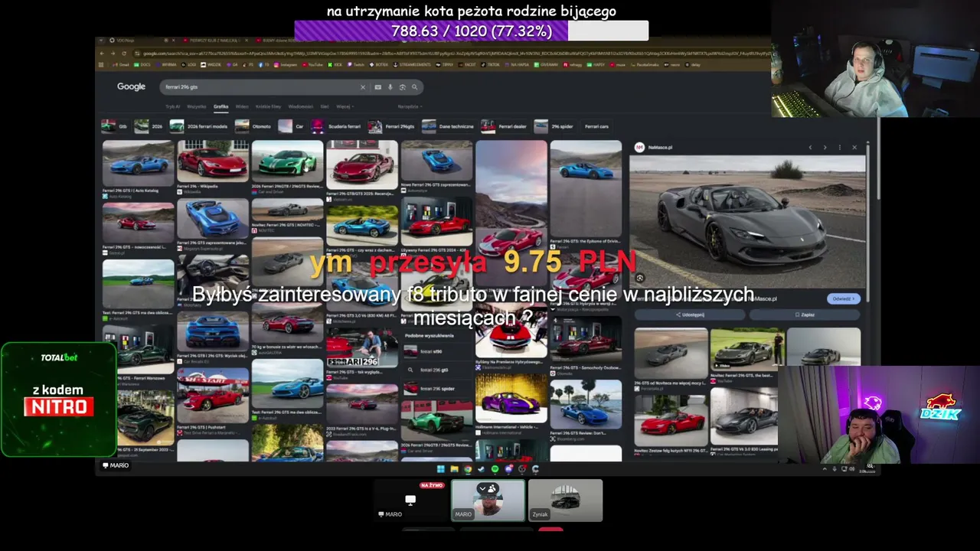Filter images by Scuderia ferrari chip
Viewport: 980px width, 551px height.
337,126
